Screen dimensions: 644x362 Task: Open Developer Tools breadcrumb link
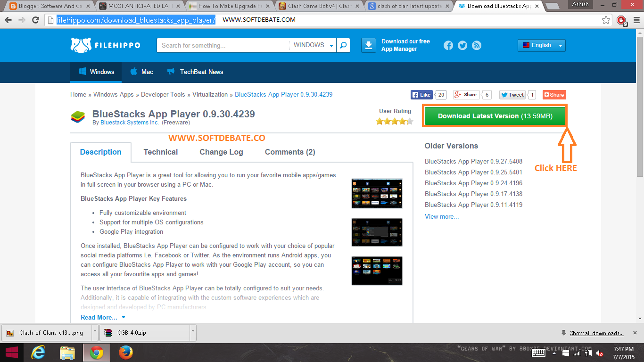163,94
